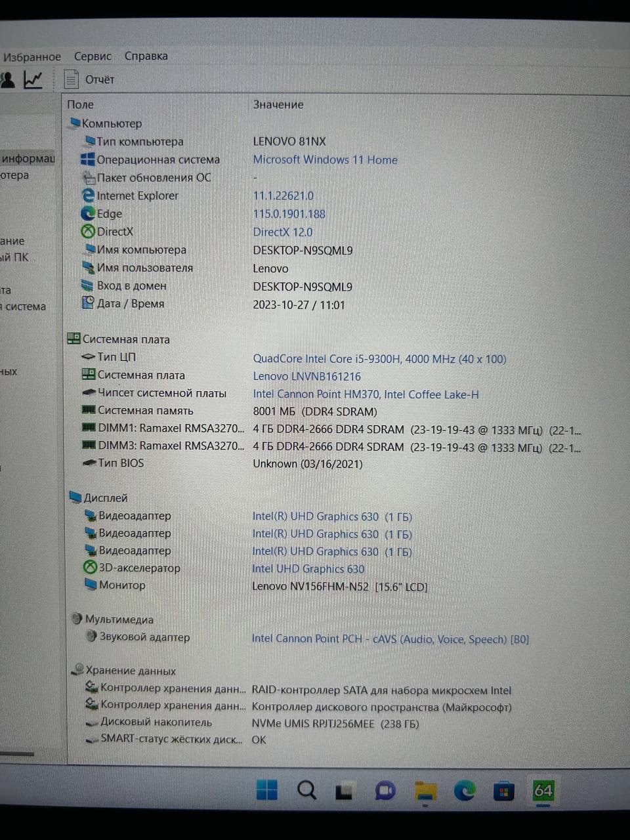Click the graph chart toolbar icon
Viewport: 630px width, 840px height.
point(33,79)
